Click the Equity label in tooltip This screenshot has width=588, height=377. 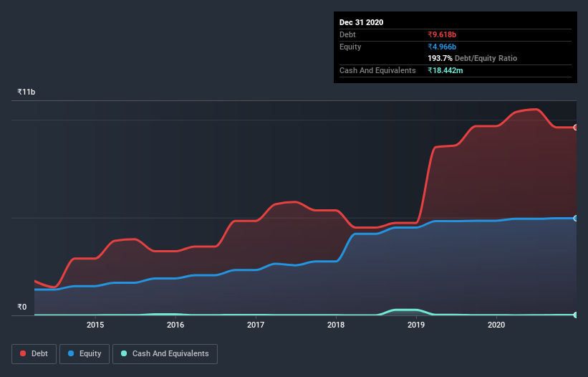350,47
